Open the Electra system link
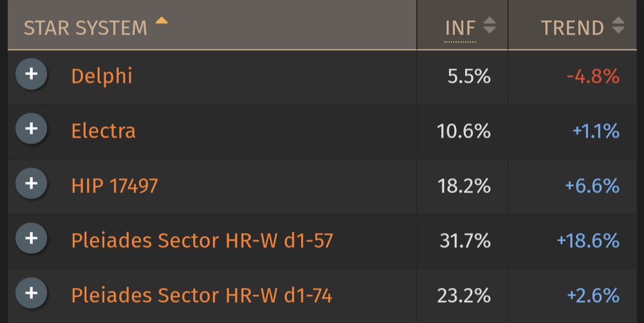The width and height of the screenshot is (644, 323). 104,131
